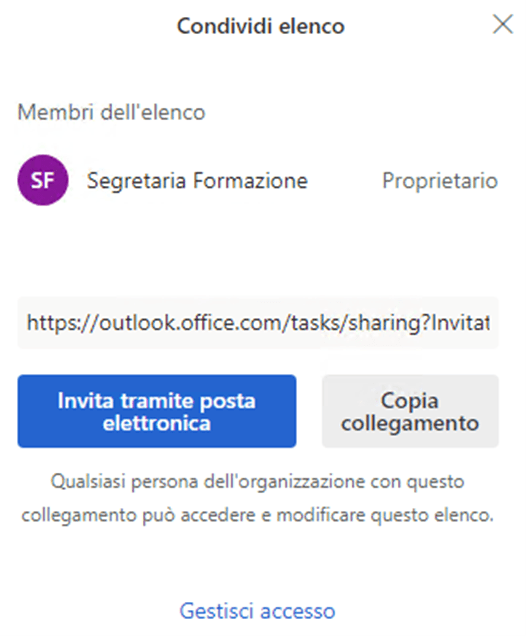Click the owner row in members list
The height and width of the screenshot is (636, 526).
[x=258, y=180]
